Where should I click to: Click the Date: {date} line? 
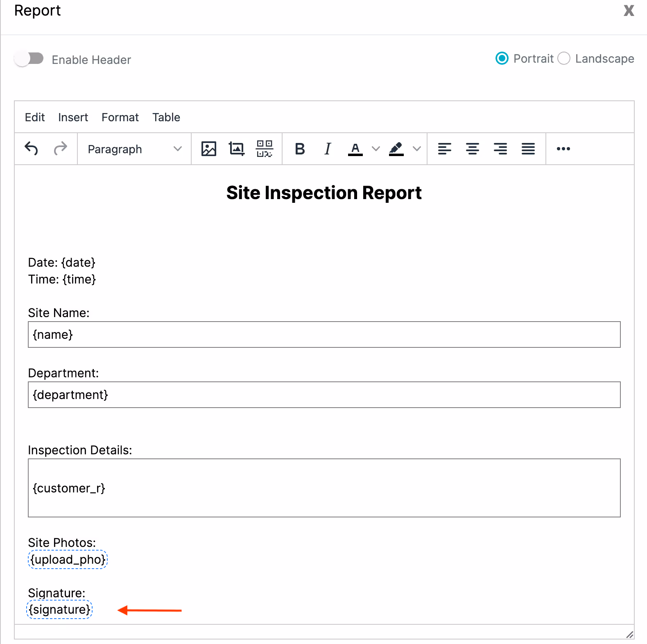[x=61, y=263]
